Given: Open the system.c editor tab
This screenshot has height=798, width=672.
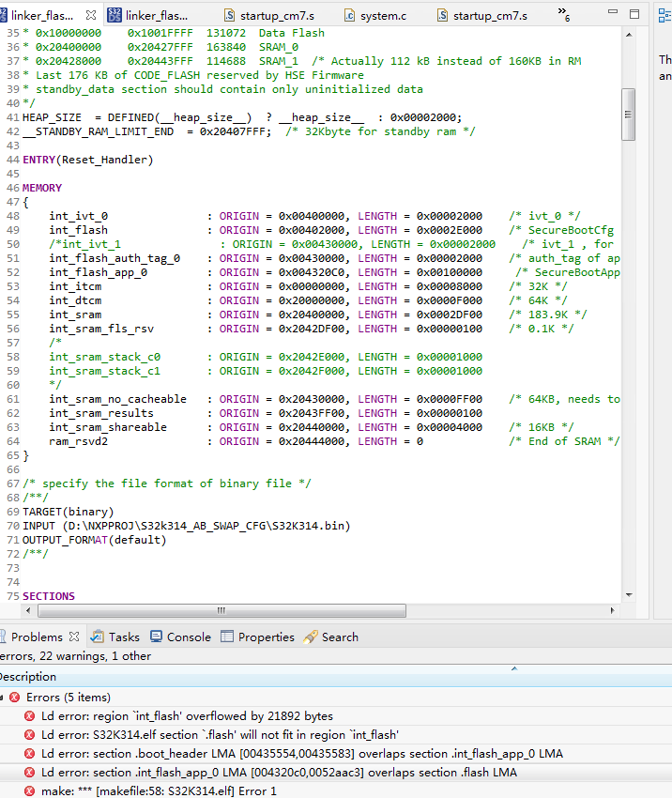Looking at the screenshot, I should click(x=374, y=16).
